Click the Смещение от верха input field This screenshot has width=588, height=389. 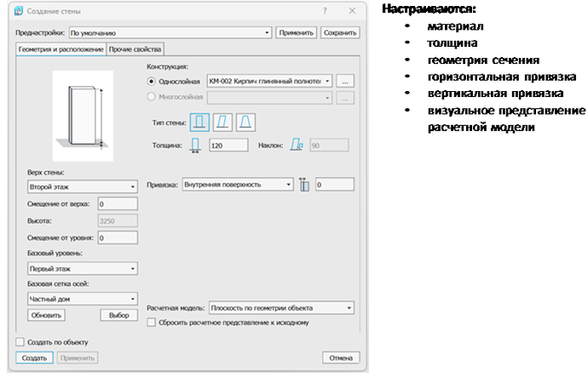118,203
